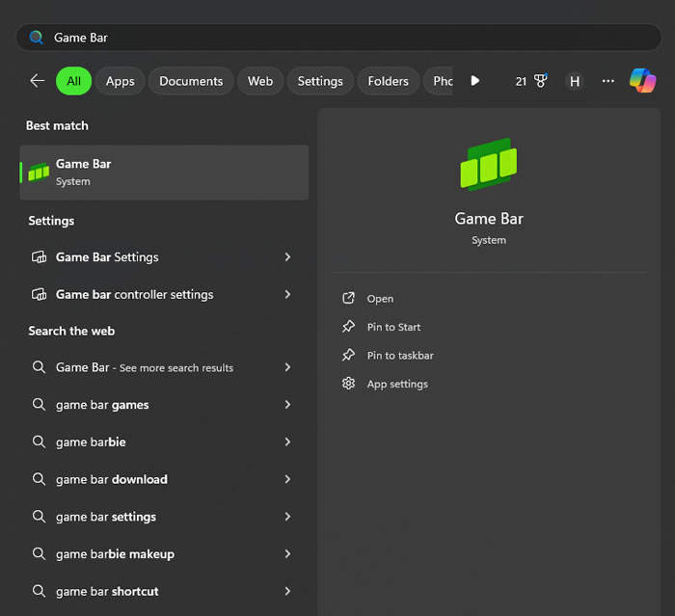675x616 pixels.
Task: Search the web for game bar settings
Action: pos(164,517)
